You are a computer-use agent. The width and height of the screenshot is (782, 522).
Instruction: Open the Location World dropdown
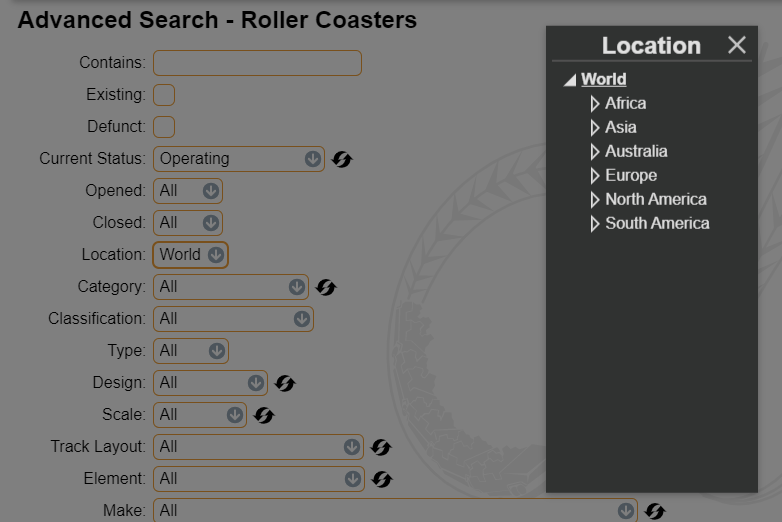[191, 255]
